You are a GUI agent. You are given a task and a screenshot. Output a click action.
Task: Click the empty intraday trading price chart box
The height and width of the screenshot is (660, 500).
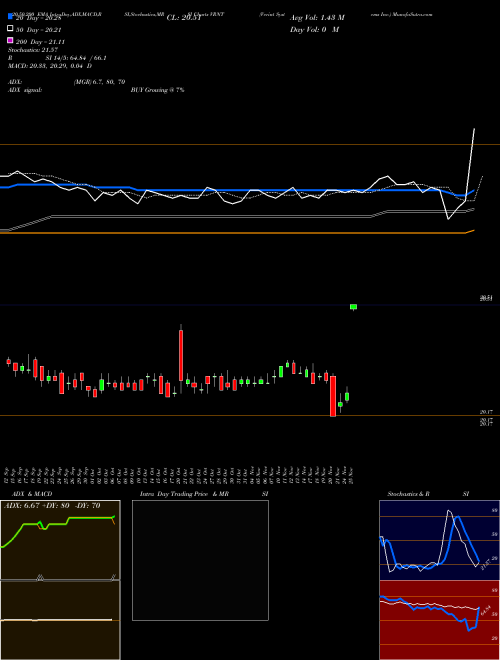coord(200,560)
